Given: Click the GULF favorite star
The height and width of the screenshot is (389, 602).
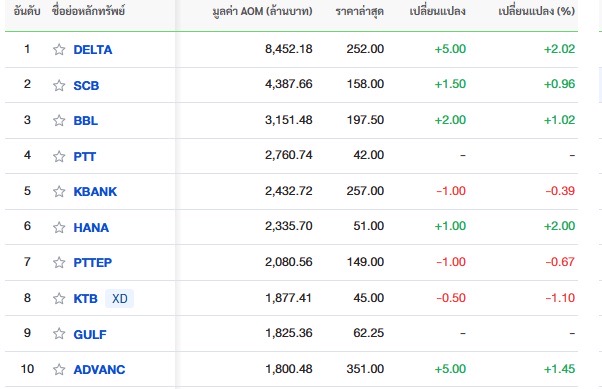Looking at the screenshot, I should 59,333.
